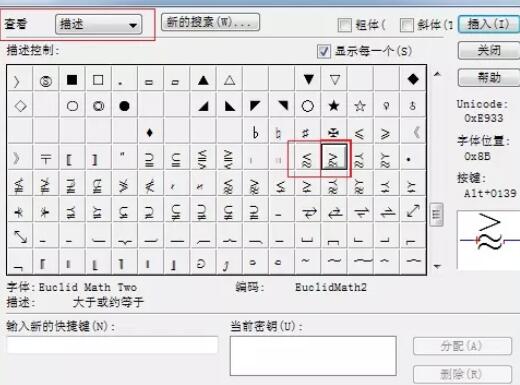This screenshot has width=520, height=385.
Task: Click the encoding value EuclidMath2
Action: pos(331,287)
